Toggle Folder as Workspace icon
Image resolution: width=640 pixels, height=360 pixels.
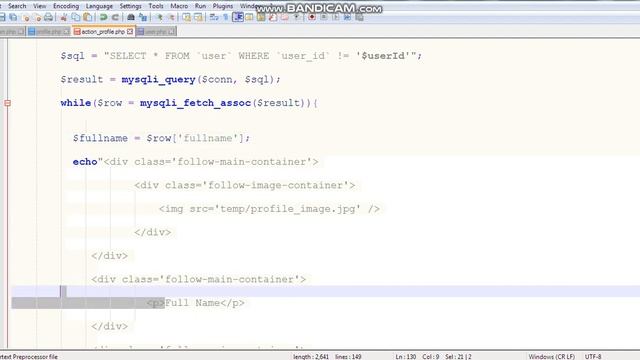[284, 17]
